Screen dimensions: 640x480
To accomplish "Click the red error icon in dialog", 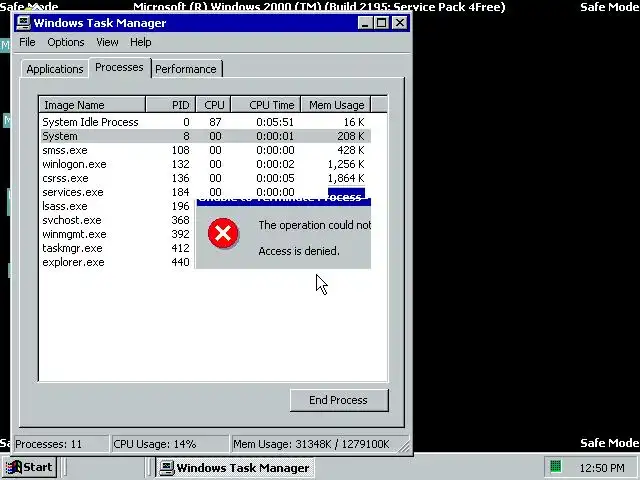I will tap(223, 233).
